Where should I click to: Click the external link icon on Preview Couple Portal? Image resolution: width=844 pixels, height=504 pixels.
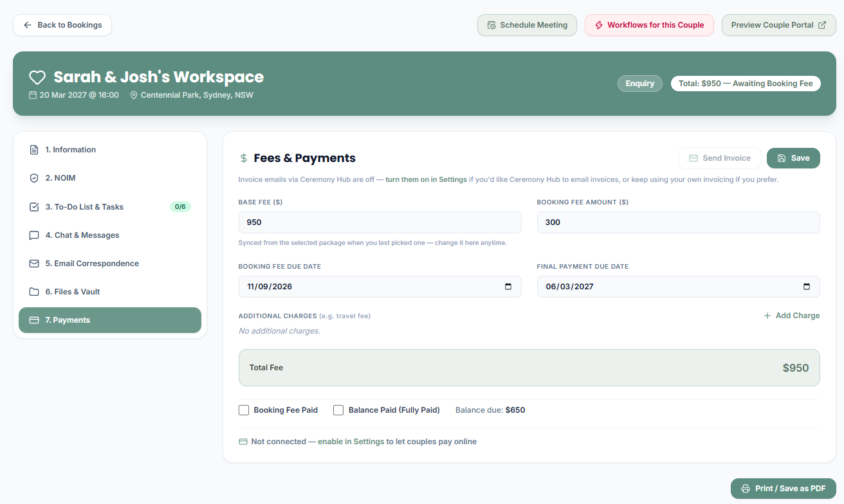coord(822,25)
